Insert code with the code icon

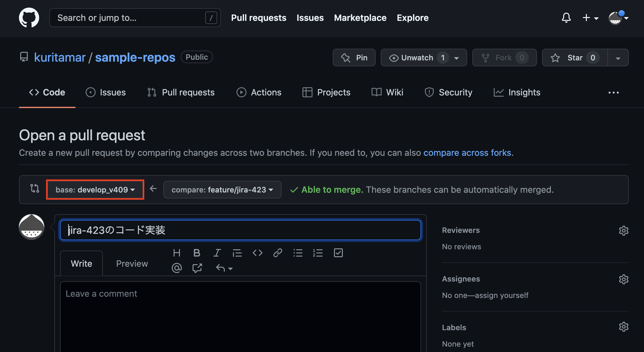pyautogui.click(x=257, y=253)
